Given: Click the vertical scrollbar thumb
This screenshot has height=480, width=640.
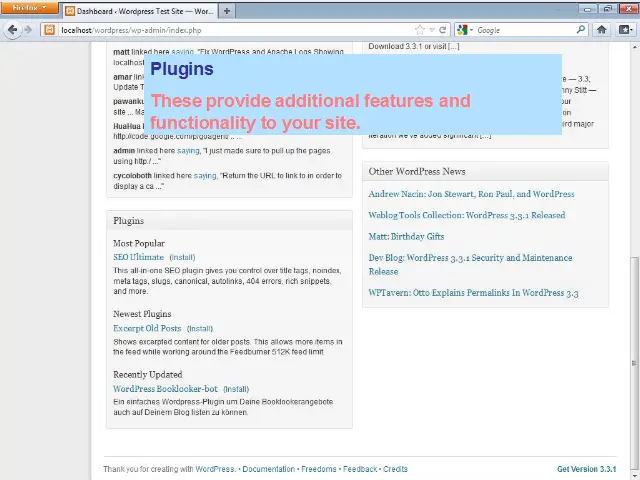Looking at the screenshot, I should (x=634, y=363).
